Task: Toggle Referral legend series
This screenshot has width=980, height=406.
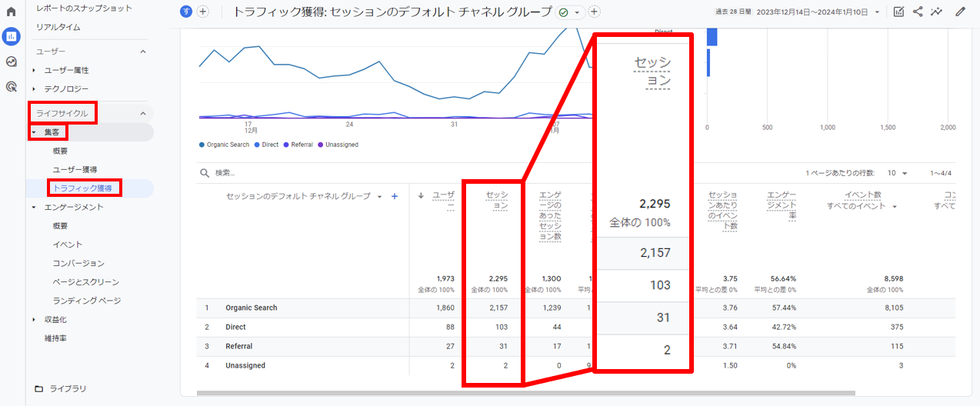Action: (300, 145)
